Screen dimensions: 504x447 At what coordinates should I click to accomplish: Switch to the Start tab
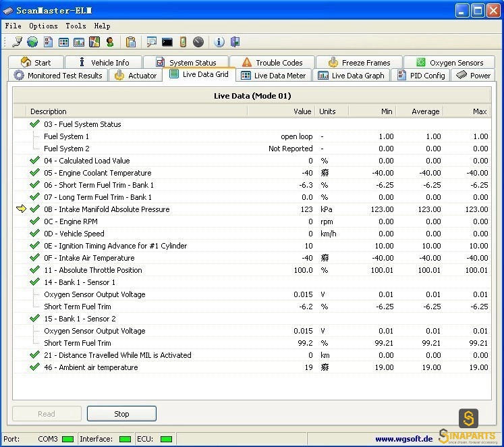click(x=36, y=62)
